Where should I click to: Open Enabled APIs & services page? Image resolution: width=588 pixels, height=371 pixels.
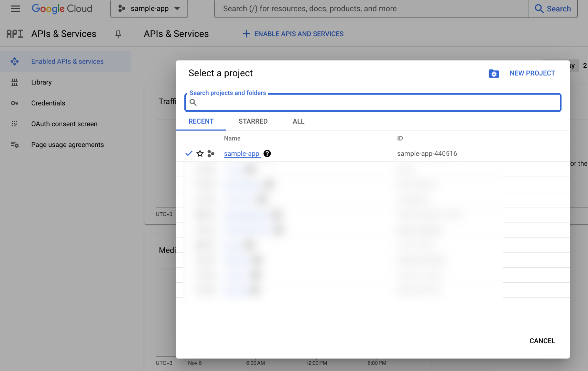[x=65, y=61]
